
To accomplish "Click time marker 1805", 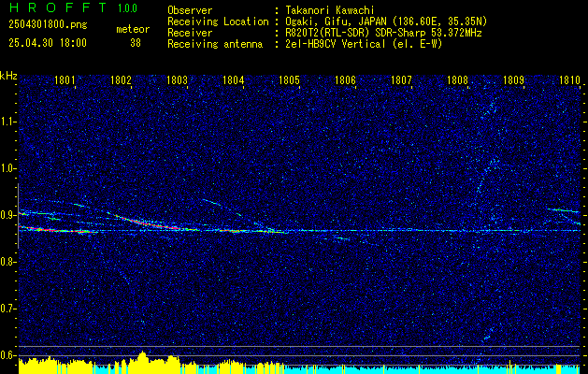I will 289,79.
